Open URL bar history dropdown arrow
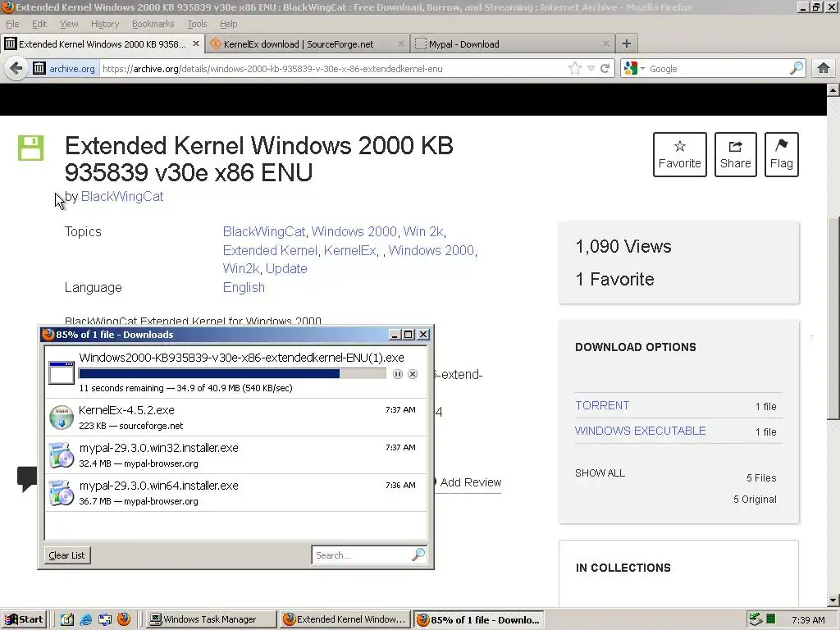 click(591, 69)
